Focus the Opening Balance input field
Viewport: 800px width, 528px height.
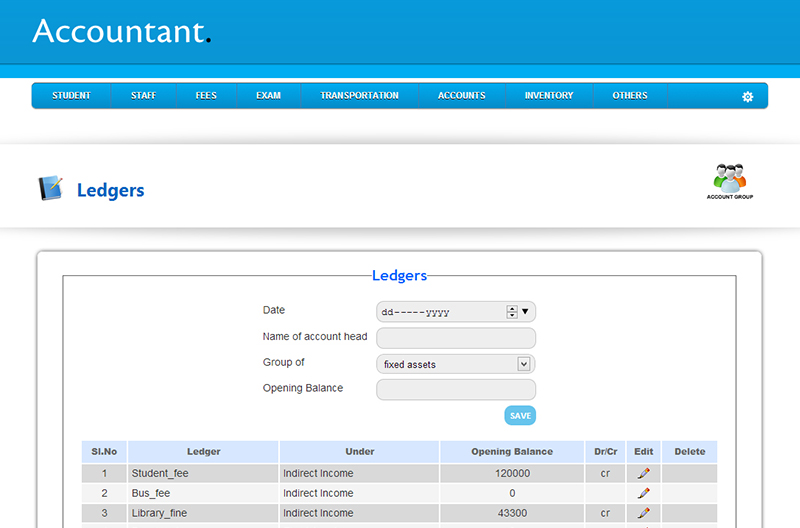coord(456,389)
